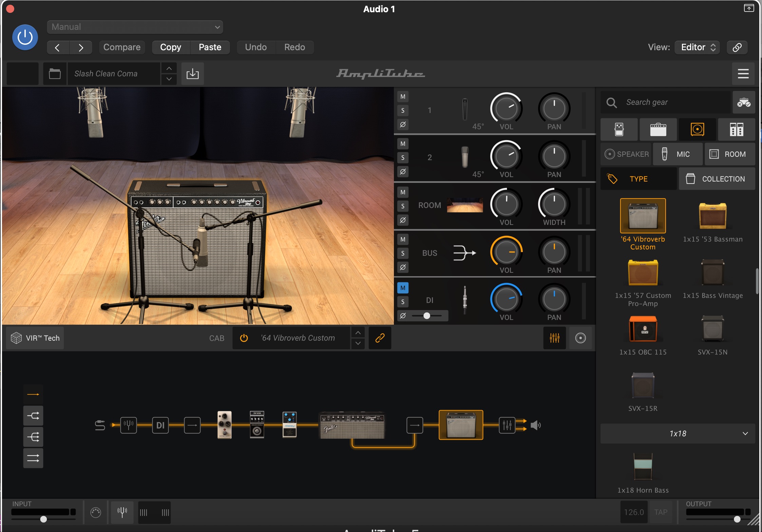Step to next preset with down arrow
Screen dimensions: 762x532
pos(169,79)
